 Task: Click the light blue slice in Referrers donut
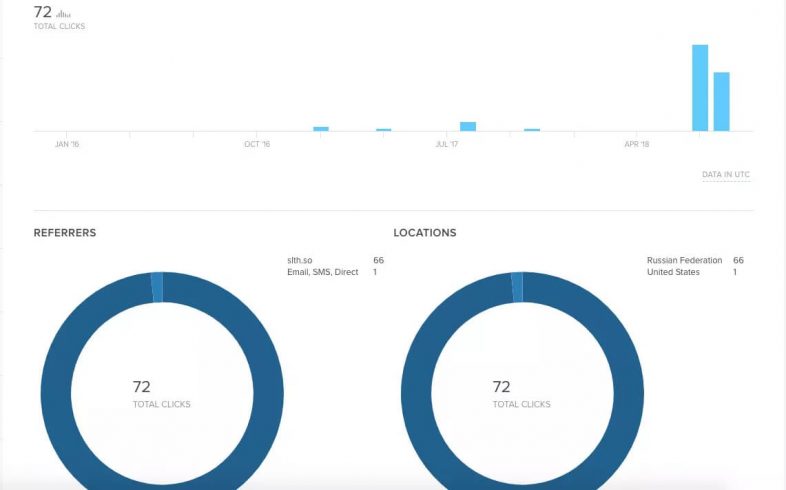click(157, 288)
